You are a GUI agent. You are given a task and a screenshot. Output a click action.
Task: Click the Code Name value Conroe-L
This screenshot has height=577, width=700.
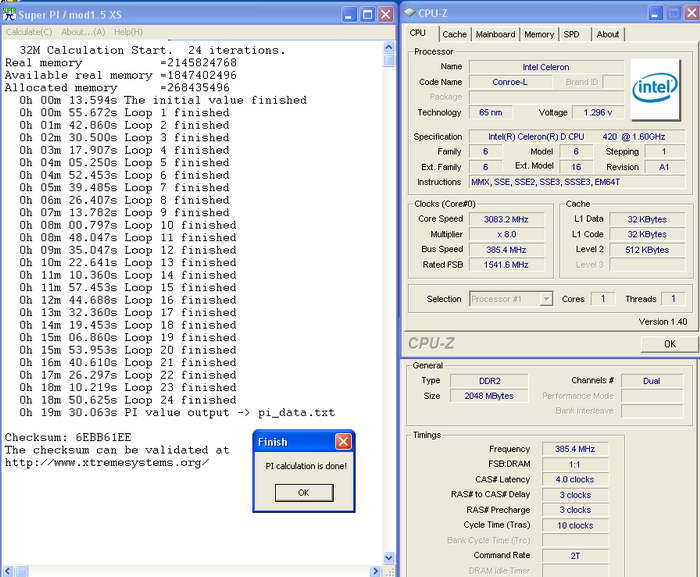(510, 82)
